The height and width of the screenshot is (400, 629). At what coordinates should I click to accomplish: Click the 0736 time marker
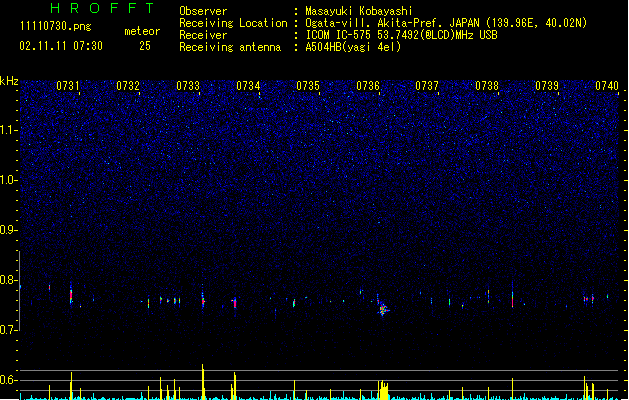coord(368,86)
